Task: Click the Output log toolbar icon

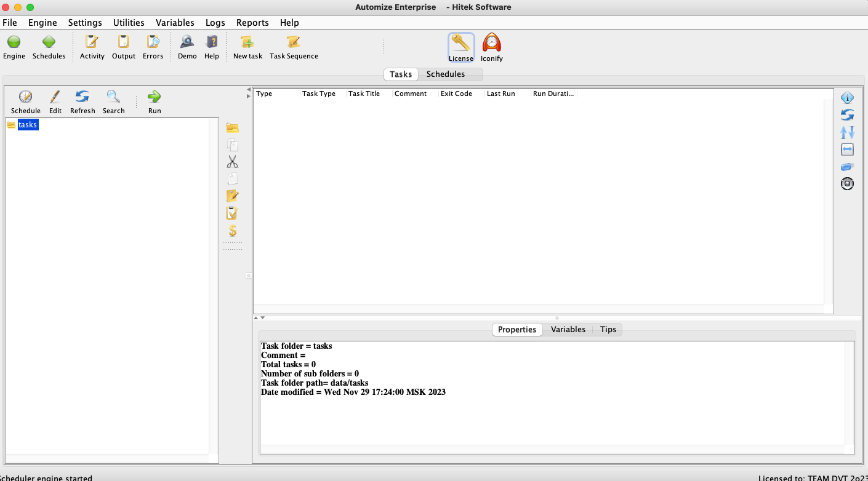Action: pyautogui.click(x=124, y=42)
